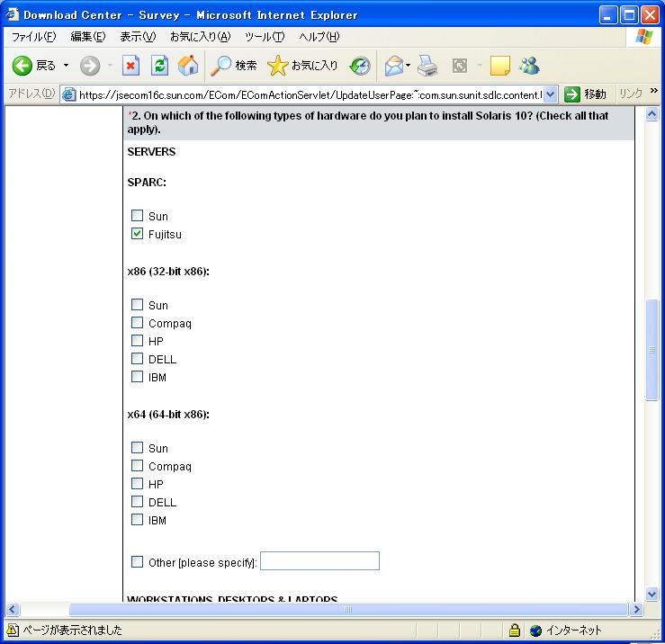Image resolution: width=665 pixels, height=644 pixels.
Task: Click the security padlock icon in status bar
Action: [x=515, y=630]
